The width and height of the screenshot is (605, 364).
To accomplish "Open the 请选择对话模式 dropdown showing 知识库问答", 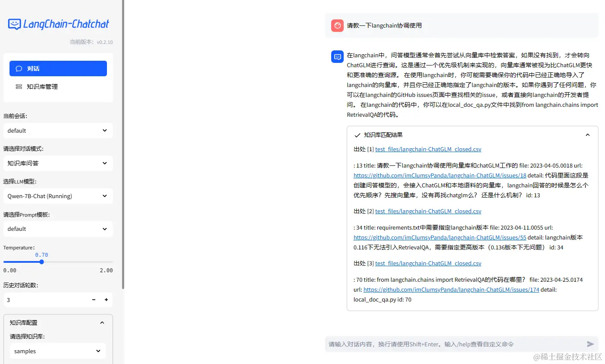I will 58,163.
